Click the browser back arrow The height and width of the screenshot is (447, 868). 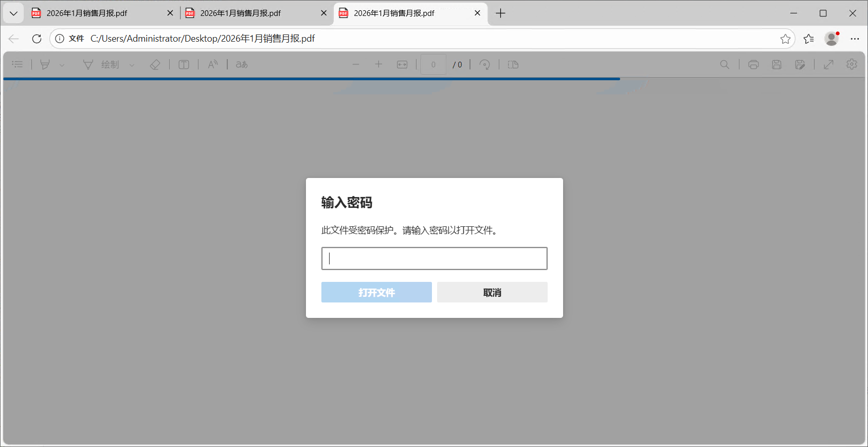[x=14, y=39]
